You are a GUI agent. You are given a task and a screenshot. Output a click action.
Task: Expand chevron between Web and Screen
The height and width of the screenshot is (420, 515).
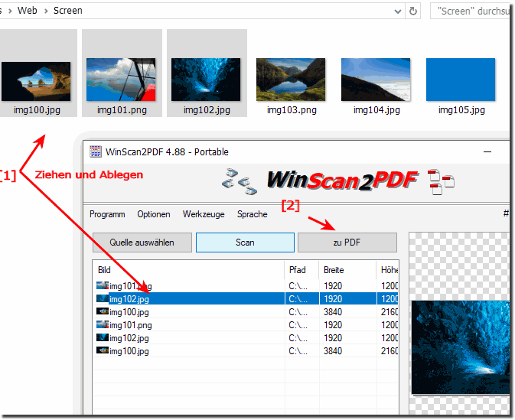pyautogui.click(x=46, y=11)
